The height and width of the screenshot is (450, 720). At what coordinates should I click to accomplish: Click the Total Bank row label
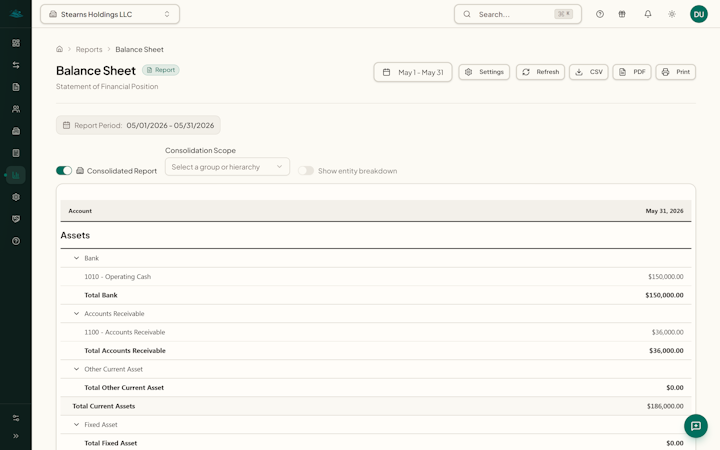click(x=101, y=295)
